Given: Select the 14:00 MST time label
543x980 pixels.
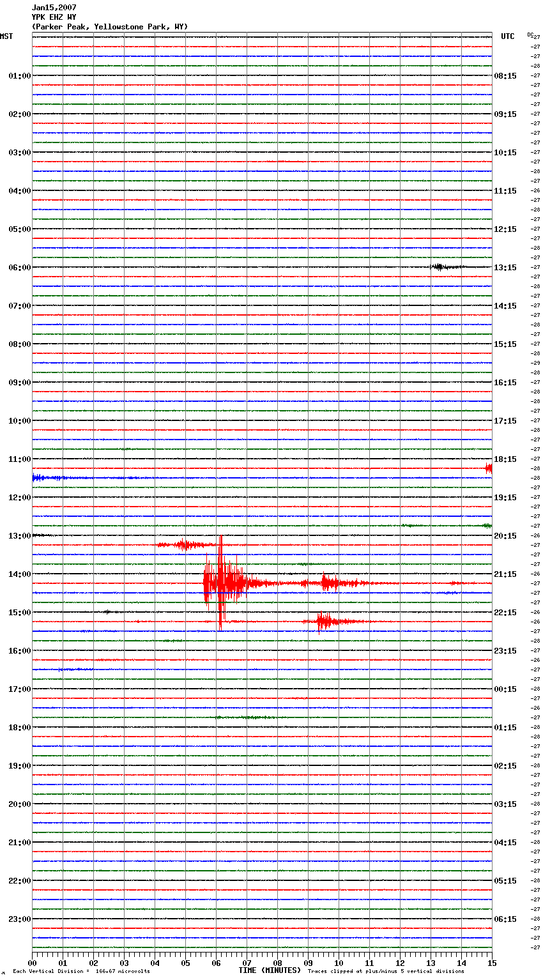Looking at the screenshot, I should [x=20, y=574].
